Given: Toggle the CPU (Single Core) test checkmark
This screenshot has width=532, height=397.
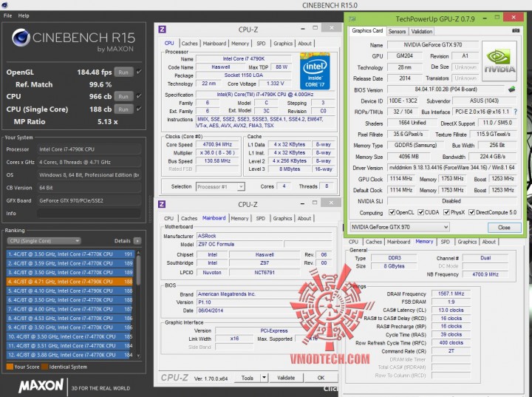Looking at the screenshot, I should tap(139, 109).
